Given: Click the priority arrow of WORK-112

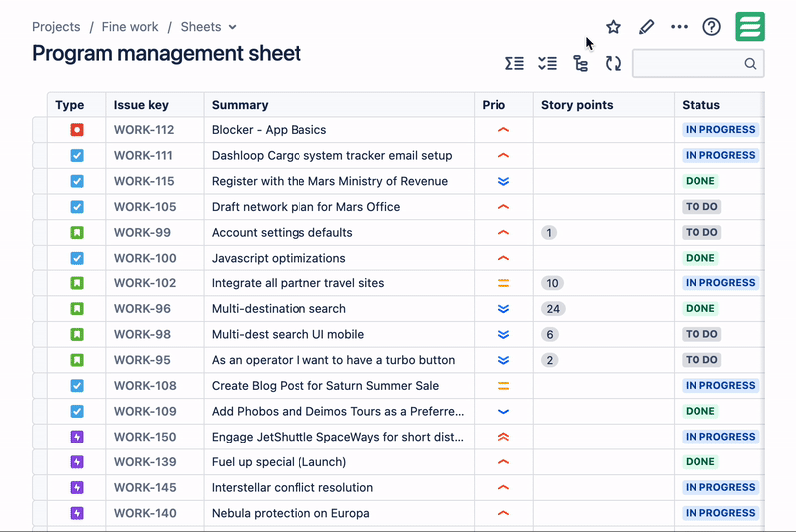Looking at the screenshot, I should point(503,130).
